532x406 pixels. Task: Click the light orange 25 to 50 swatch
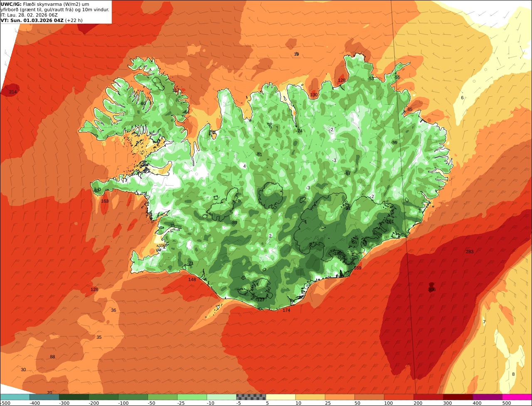pos(340,397)
